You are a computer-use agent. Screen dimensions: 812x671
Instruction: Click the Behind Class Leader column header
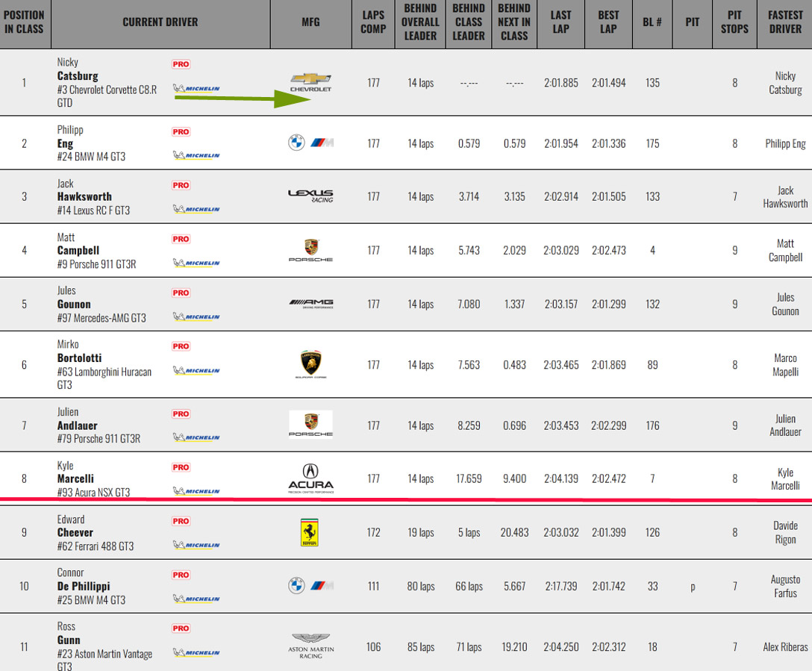click(469, 22)
